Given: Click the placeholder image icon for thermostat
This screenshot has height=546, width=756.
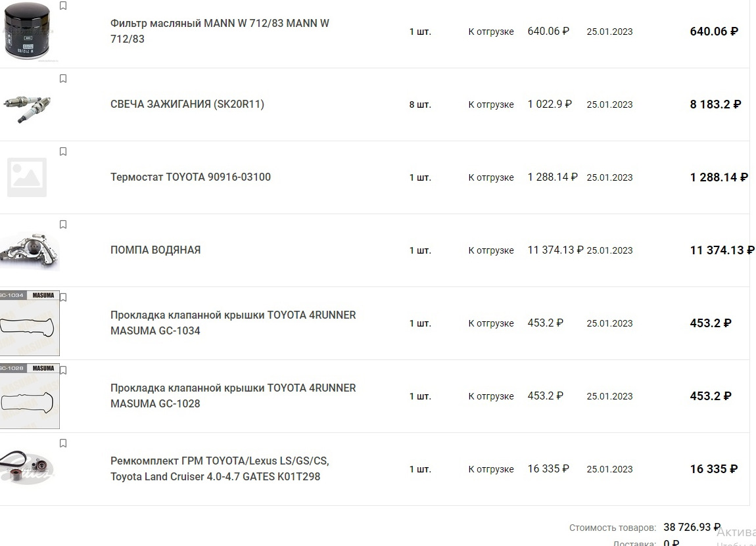Looking at the screenshot, I should pyautogui.click(x=27, y=177).
